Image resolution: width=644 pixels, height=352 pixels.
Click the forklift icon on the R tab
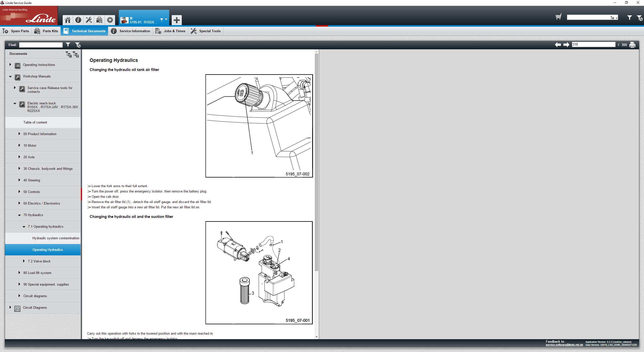pyautogui.click(x=124, y=20)
